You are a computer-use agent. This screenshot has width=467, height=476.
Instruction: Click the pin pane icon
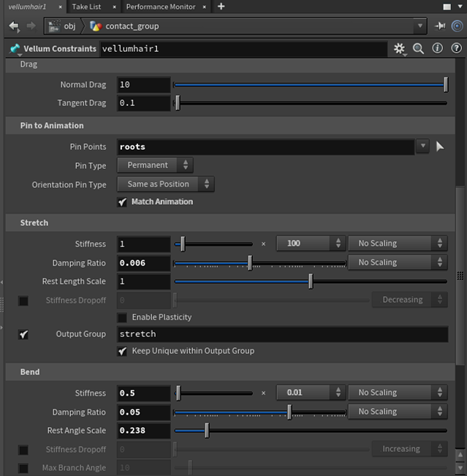440,26
